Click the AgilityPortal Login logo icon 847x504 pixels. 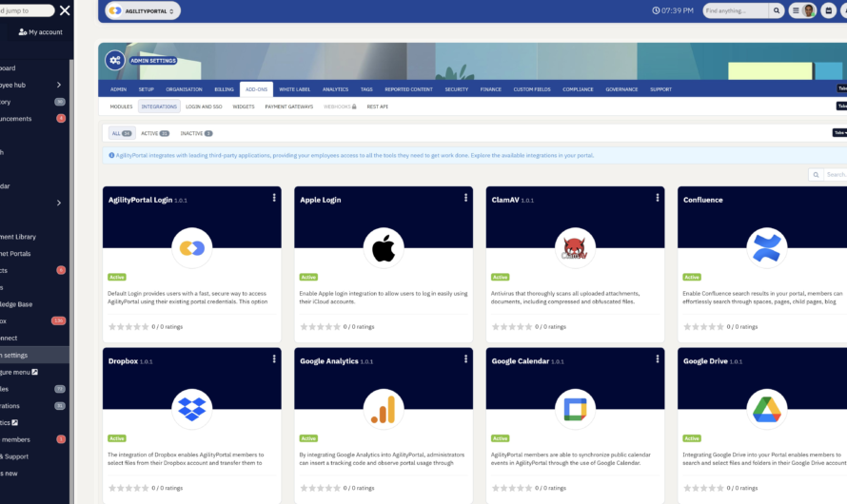(x=191, y=247)
